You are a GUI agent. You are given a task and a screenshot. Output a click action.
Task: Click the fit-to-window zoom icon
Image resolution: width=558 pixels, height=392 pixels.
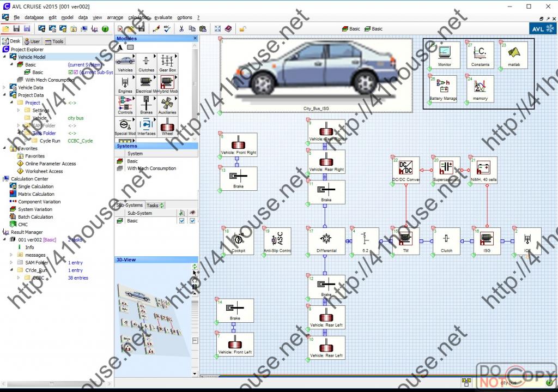[217, 29]
